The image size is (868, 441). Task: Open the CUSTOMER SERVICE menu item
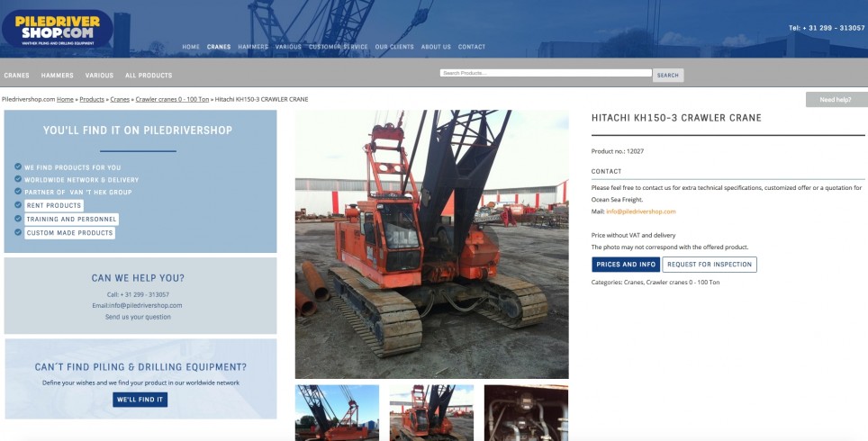tap(339, 47)
